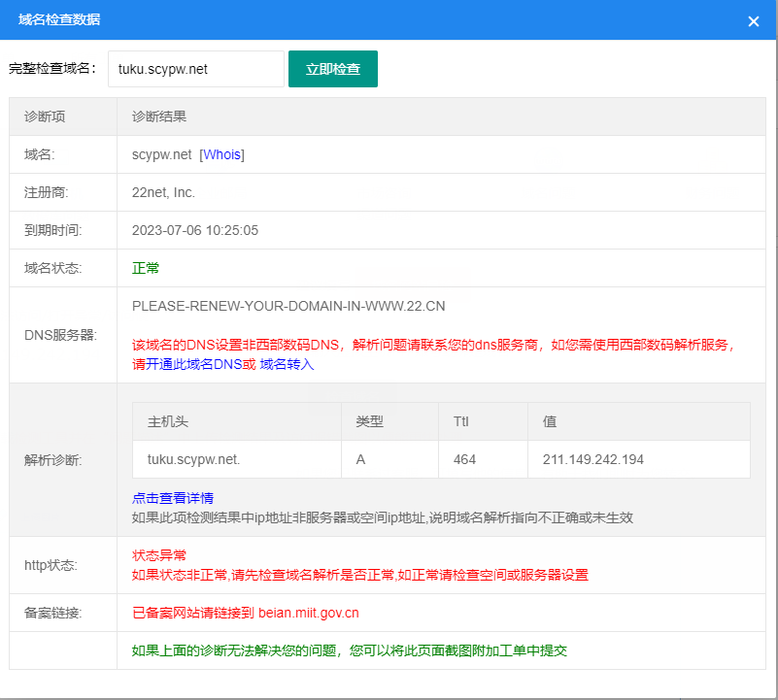The height and width of the screenshot is (700, 778).
Task: Click the 类型 column header
Action: (369, 422)
